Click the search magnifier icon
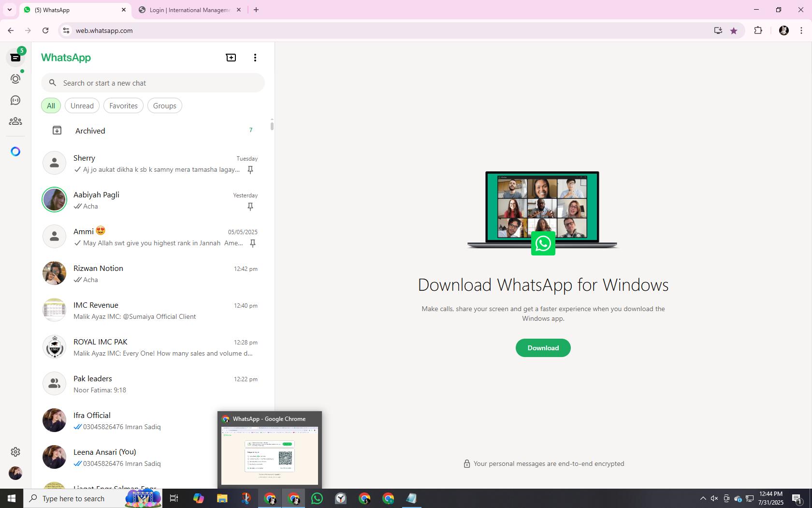This screenshot has height=508, width=812. [53, 83]
